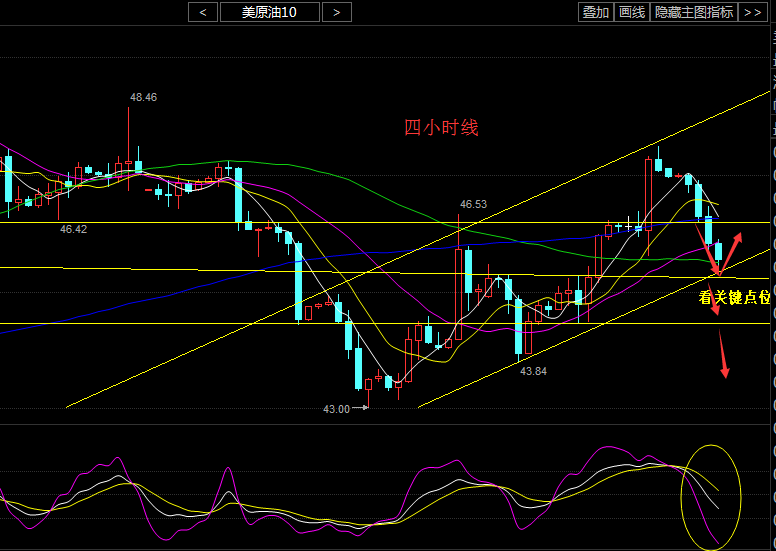Select the 43.00 low price marker
Viewport: 776px width, 551px height.
pos(337,409)
